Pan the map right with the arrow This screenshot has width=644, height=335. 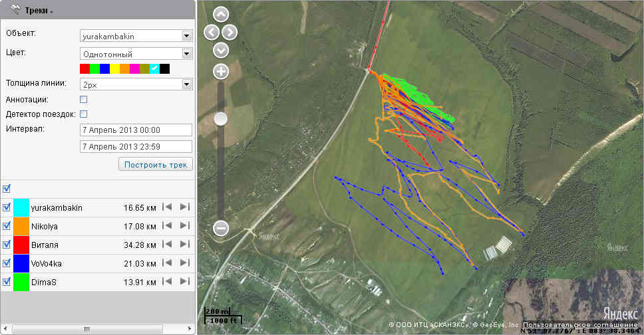230,32
